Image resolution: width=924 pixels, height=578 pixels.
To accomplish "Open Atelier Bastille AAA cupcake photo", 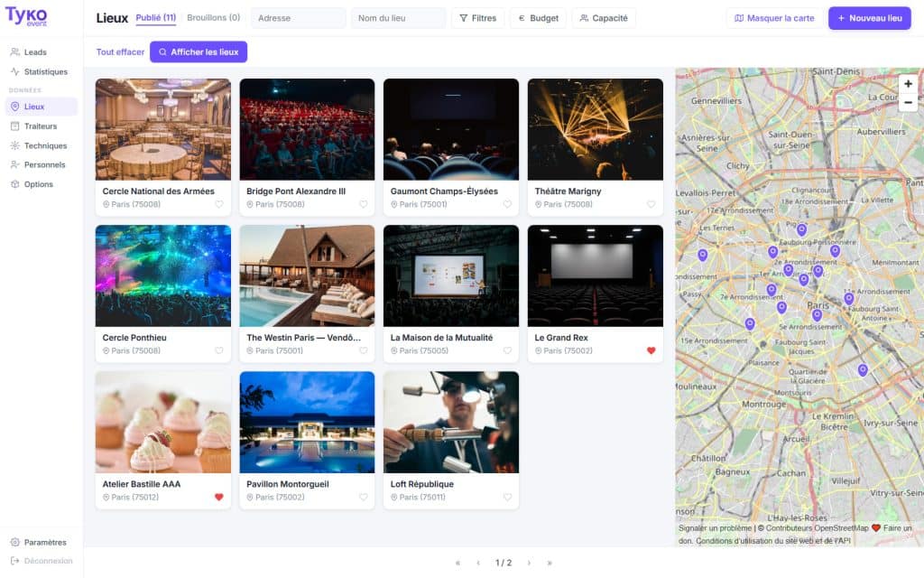I will coord(163,422).
